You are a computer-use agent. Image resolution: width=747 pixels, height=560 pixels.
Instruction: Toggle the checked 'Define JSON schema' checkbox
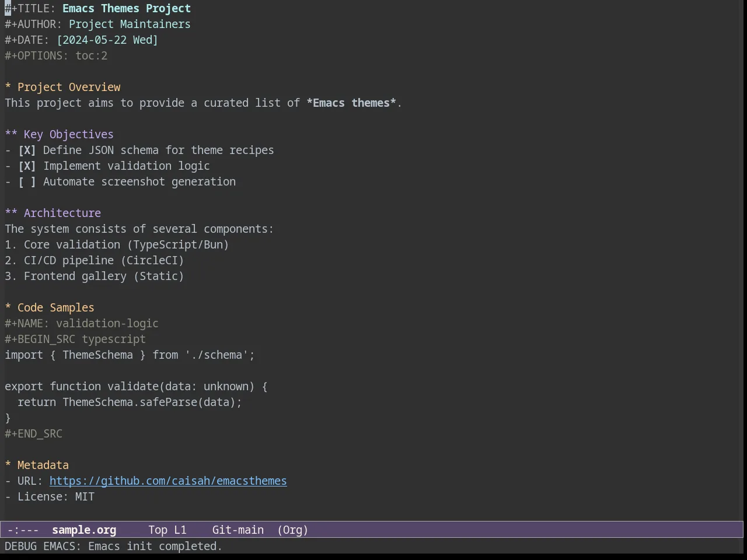(27, 150)
